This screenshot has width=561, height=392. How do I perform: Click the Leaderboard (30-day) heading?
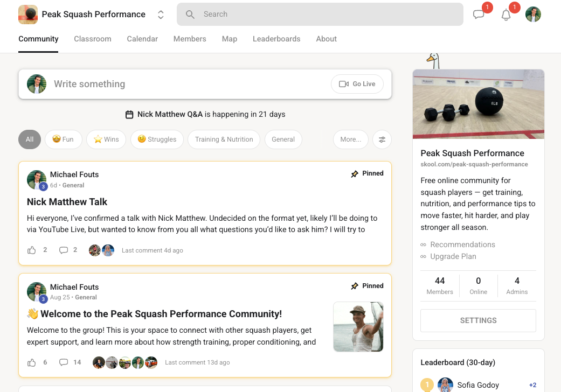458,362
